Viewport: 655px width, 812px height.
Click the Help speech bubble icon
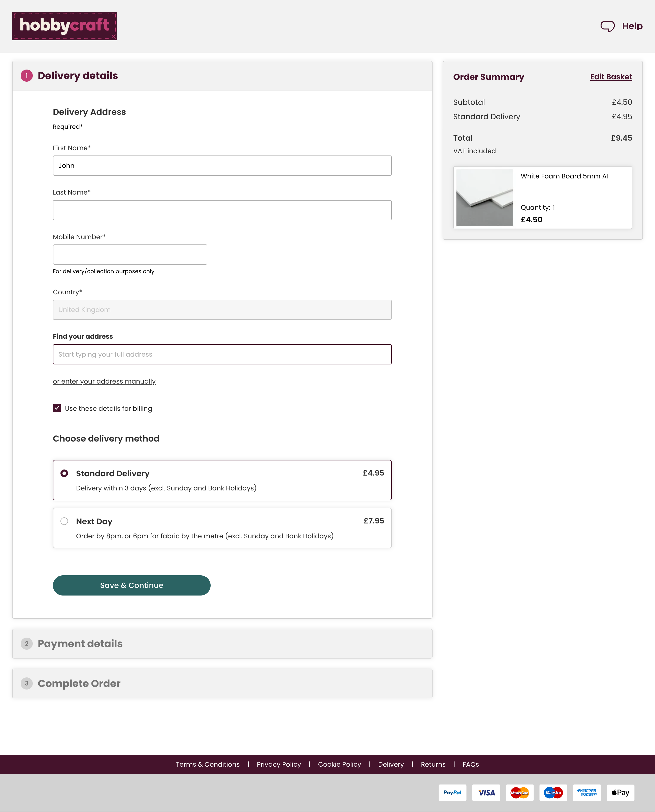607,26
